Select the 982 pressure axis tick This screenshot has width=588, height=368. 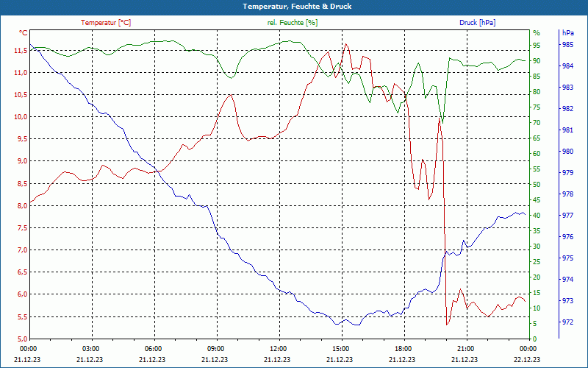point(568,109)
